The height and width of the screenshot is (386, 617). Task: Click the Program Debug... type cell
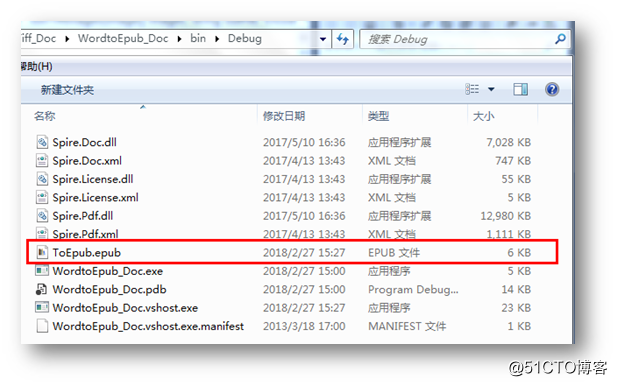tap(413, 290)
